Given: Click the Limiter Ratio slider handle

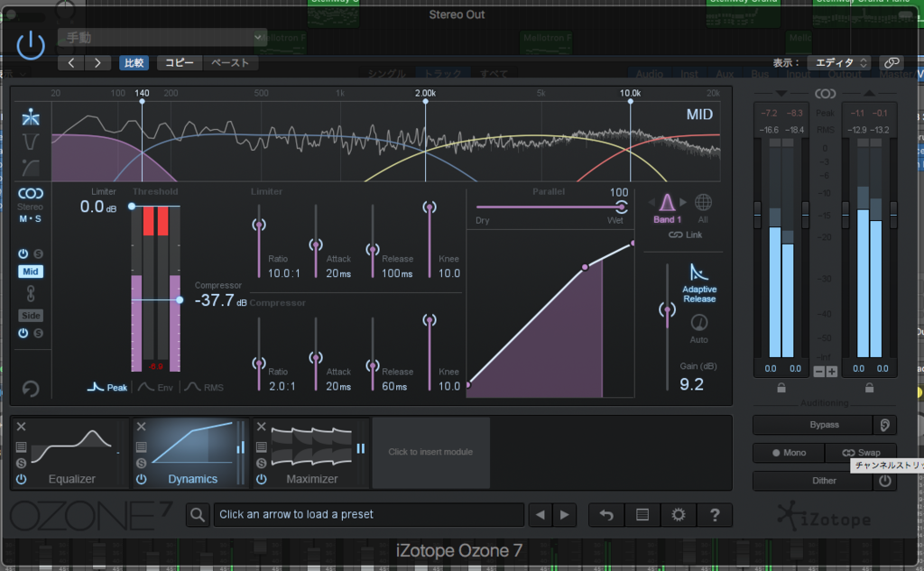Looking at the screenshot, I should click(x=259, y=225).
